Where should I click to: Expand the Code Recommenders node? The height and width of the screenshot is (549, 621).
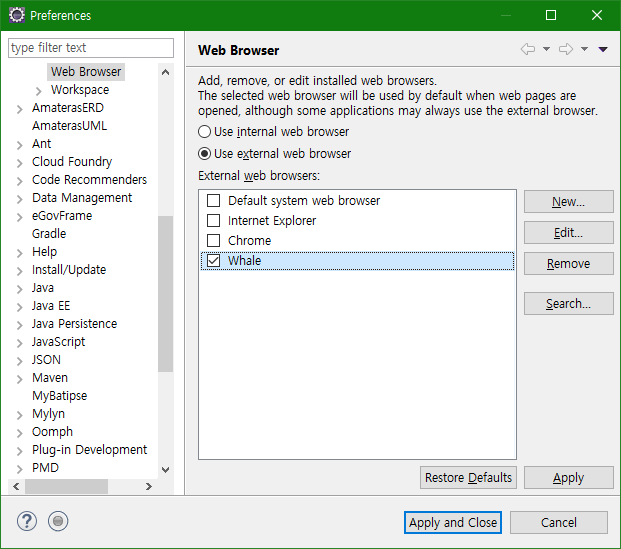coord(20,181)
